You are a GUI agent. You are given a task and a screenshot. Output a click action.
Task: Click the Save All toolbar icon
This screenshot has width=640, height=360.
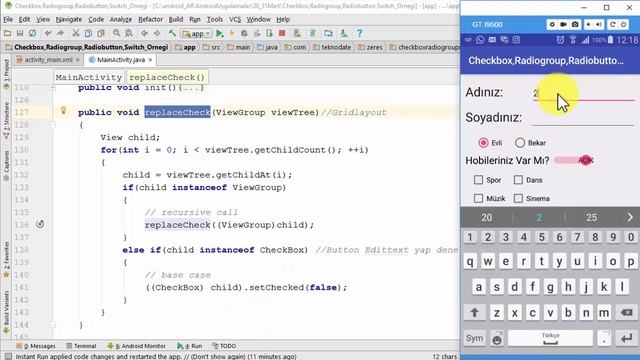pyautogui.click(x=20, y=33)
